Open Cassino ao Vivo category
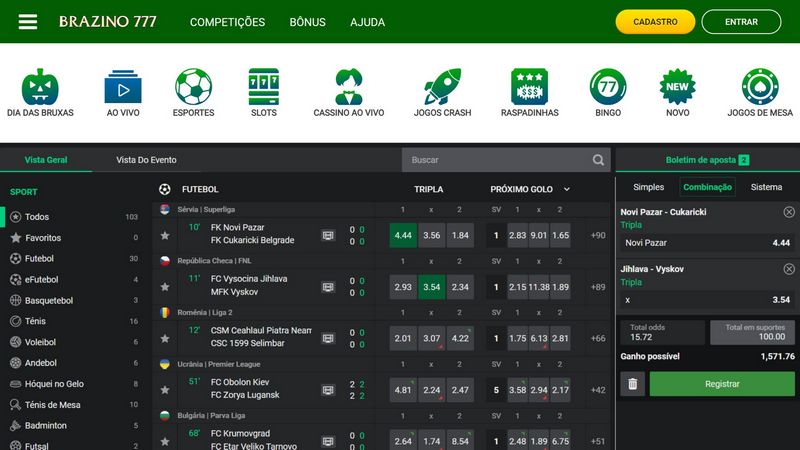800x450 pixels. click(349, 92)
